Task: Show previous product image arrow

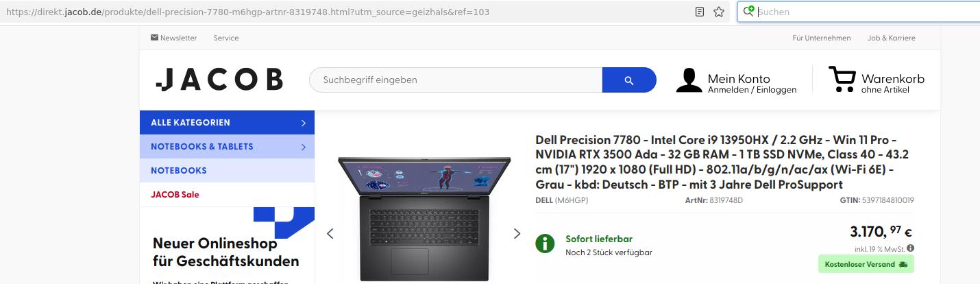Action: 330,233
